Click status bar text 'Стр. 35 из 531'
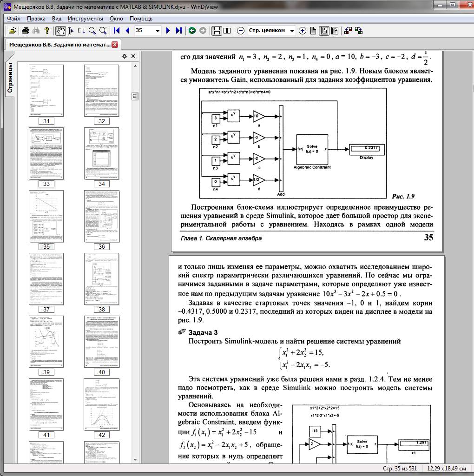This screenshot has width=474, height=476. click(x=400, y=469)
